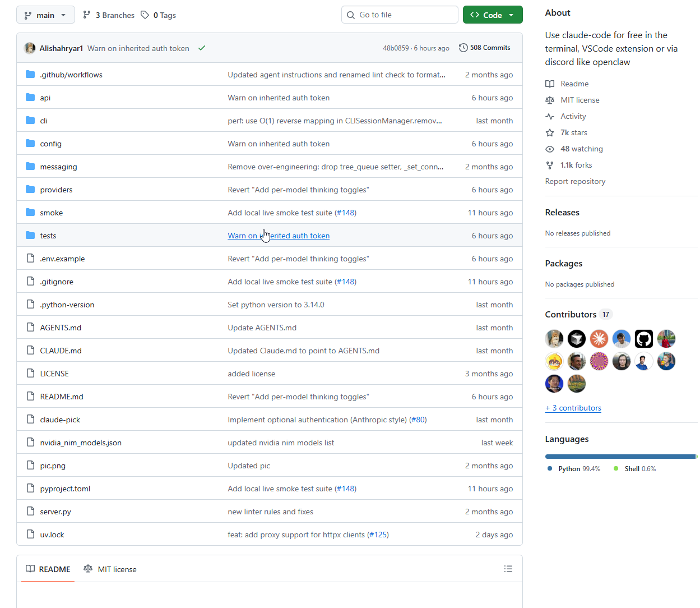Open the main branch dropdown
The height and width of the screenshot is (608, 700).
[45, 15]
